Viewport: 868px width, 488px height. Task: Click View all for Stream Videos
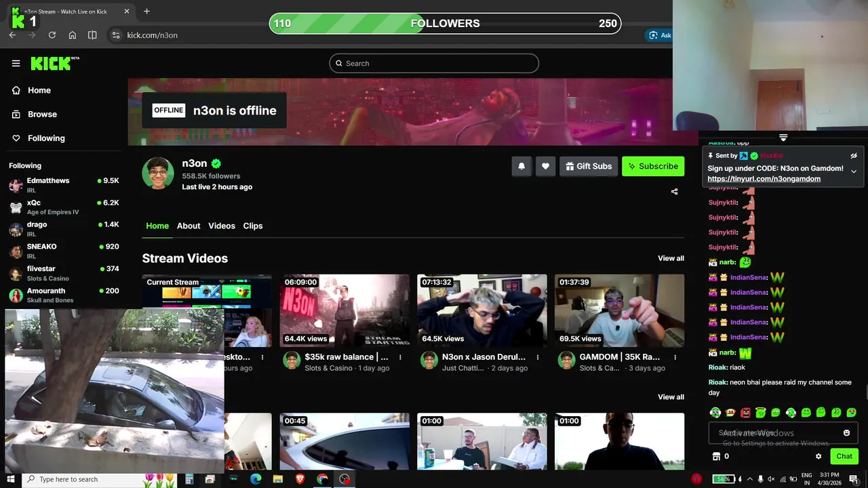[x=671, y=258]
